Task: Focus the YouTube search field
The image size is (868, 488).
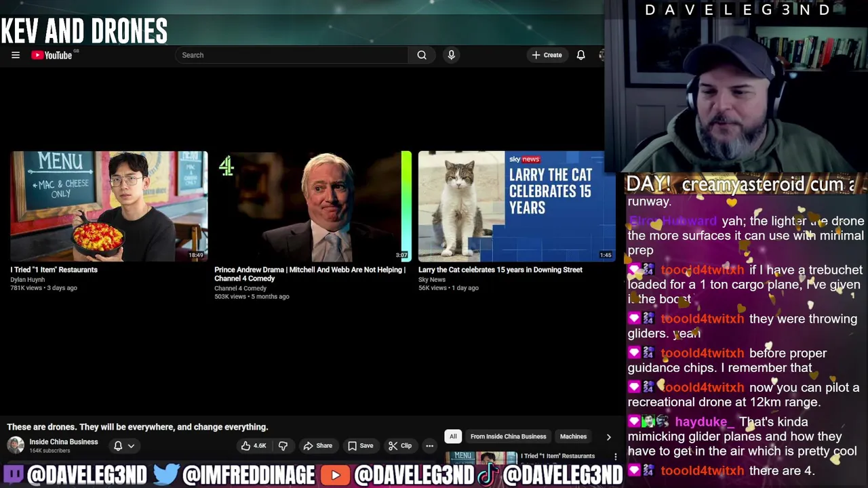Action: click(x=292, y=55)
